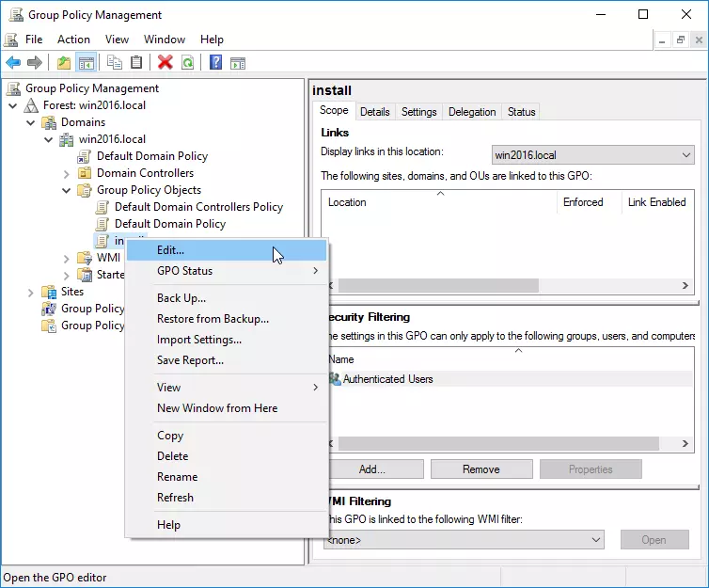Click the green Refresh toolbar icon
This screenshot has height=588, width=709.
pos(188,63)
